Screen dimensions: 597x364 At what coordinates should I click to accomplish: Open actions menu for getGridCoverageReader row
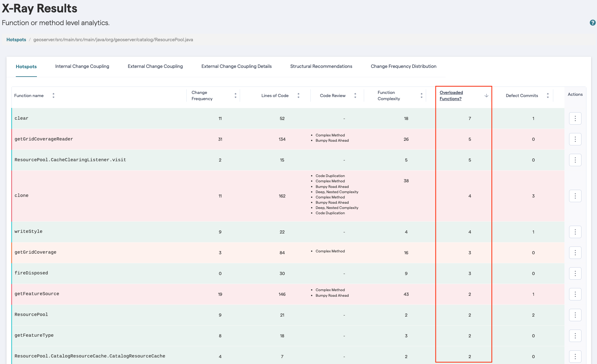[x=575, y=139]
